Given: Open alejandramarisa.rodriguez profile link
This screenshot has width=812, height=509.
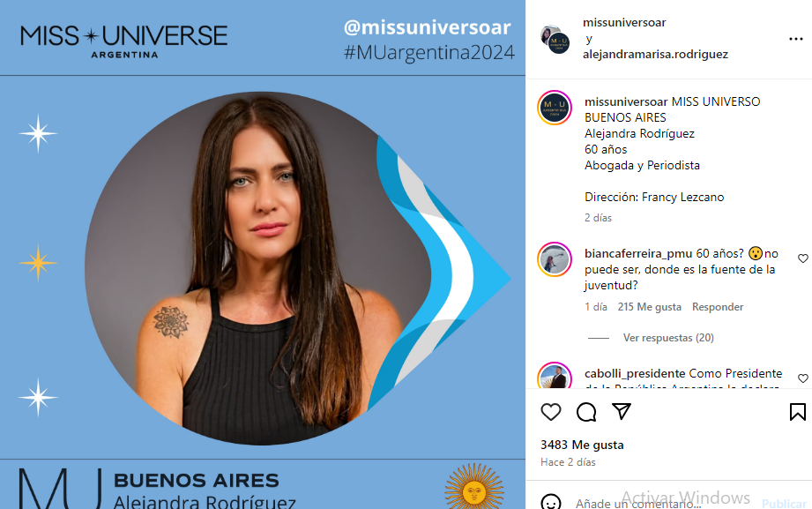Looking at the screenshot, I should pos(655,54).
